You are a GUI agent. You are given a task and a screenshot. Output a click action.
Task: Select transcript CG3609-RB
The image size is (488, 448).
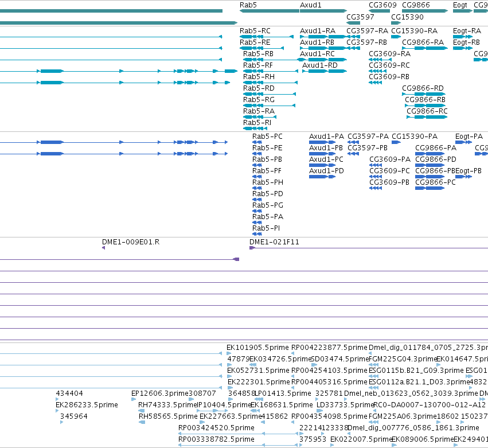point(389,77)
